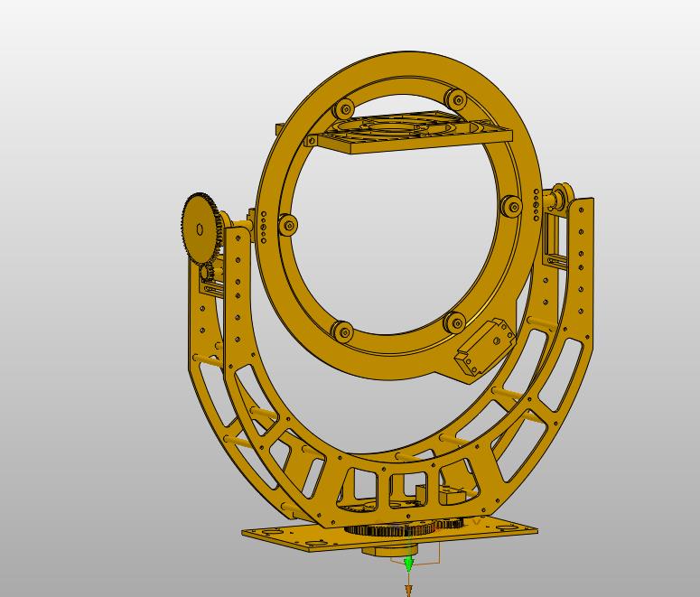Click the cylindrical hub under the base plate
The width and height of the screenshot is (700, 597).
point(388,552)
